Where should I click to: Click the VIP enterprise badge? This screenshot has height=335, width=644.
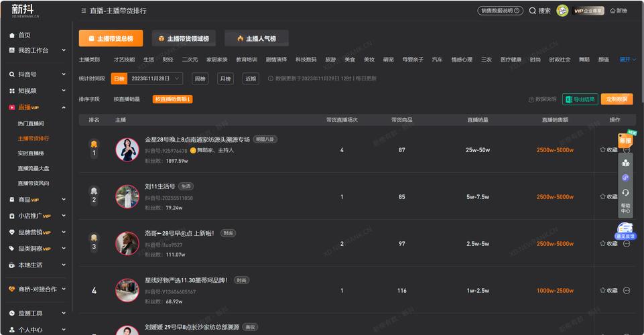(x=588, y=11)
